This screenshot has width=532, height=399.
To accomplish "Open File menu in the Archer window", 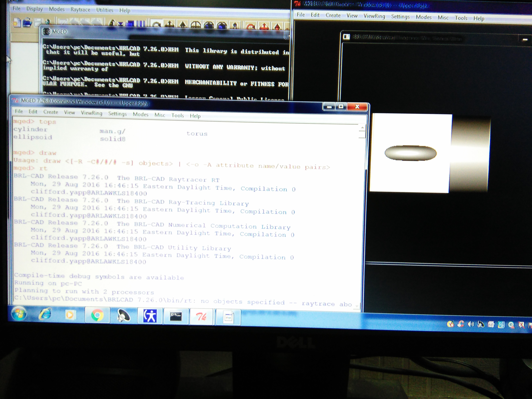I will pos(17,8).
